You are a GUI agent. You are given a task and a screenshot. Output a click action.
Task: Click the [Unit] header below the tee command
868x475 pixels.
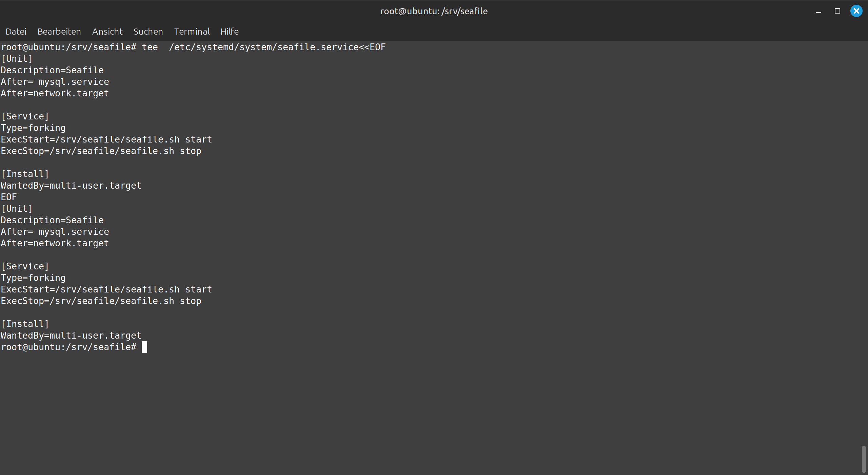pyautogui.click(x=17, y=59)
